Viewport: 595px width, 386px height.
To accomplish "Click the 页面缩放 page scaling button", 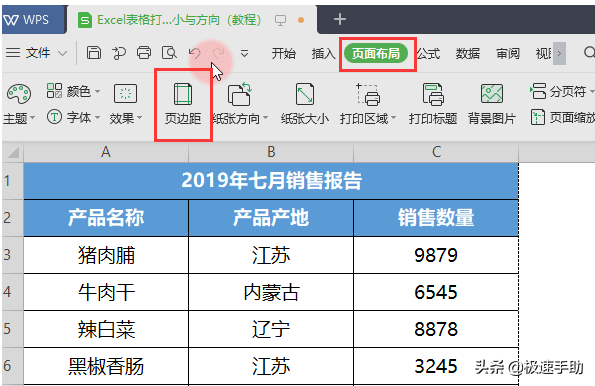I will coord(562,117).
